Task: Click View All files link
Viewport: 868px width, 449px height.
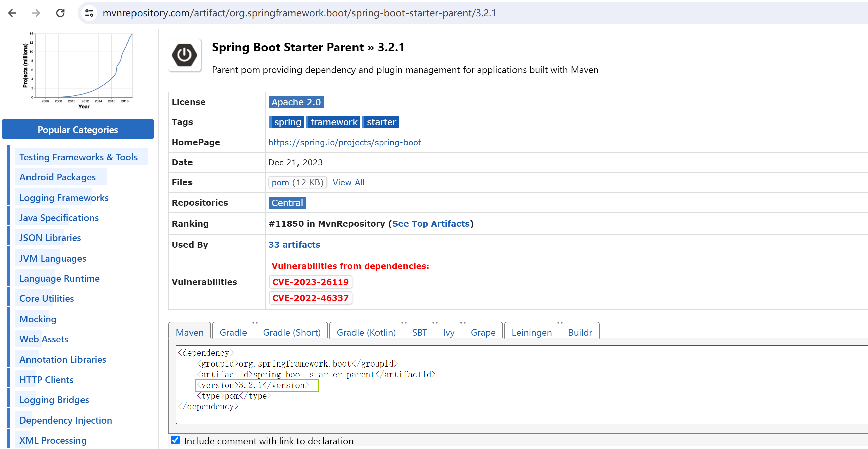Action: 348,182
